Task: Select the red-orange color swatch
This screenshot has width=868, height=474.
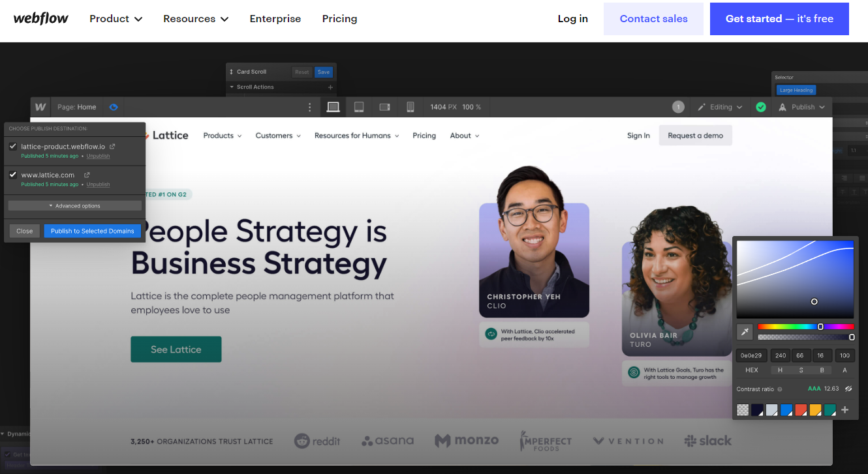Action: tap(801, 410)
